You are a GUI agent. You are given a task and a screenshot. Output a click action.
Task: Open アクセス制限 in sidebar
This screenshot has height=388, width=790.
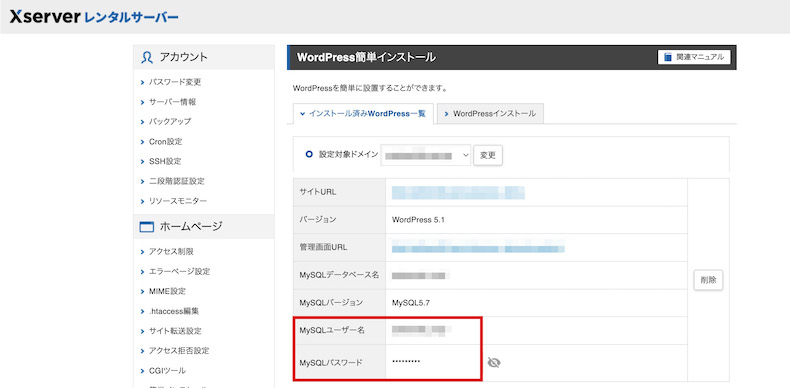tap(171, 251)
